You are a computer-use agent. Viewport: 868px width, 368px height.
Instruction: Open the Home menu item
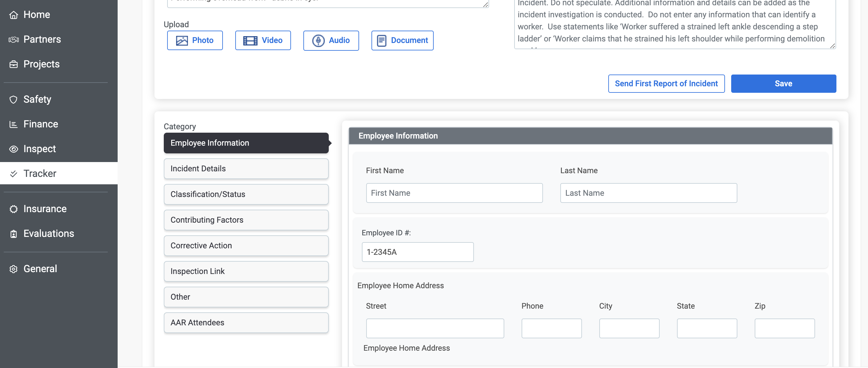59,15
